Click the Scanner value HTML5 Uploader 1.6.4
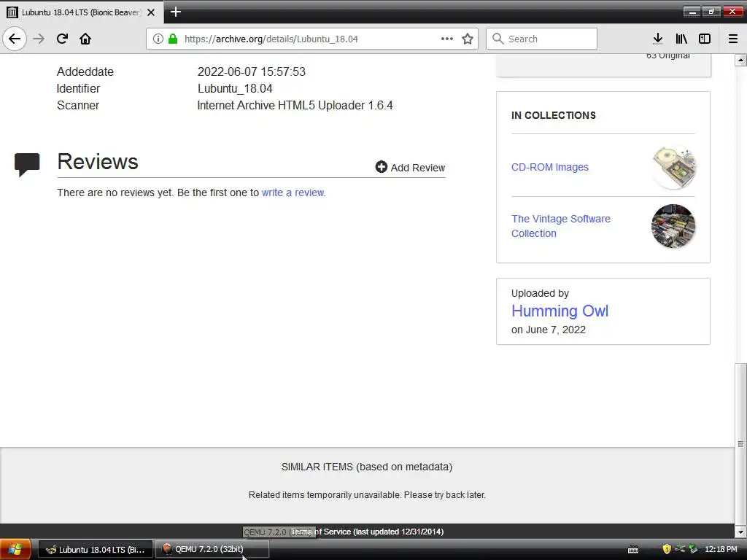 point(295,105)
